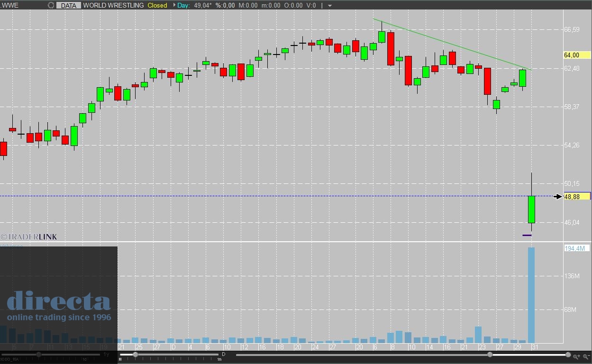Click the WORLD WRESTLING instrument name

(x=113, y=5)
